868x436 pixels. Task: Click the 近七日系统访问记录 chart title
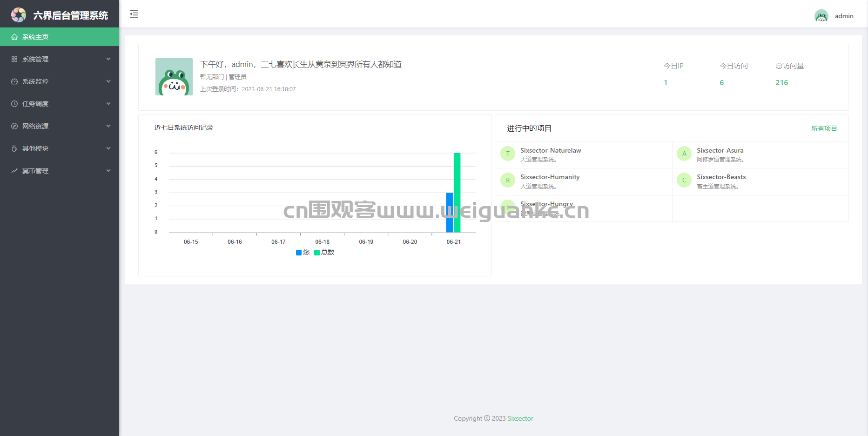(x=184, y=127)
